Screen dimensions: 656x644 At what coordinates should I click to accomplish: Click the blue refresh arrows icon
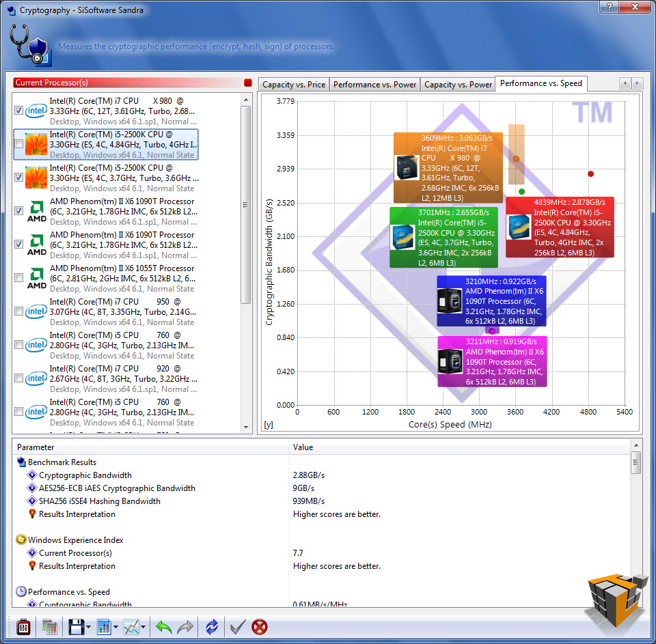pyautogui.click(x=212, y=627)
